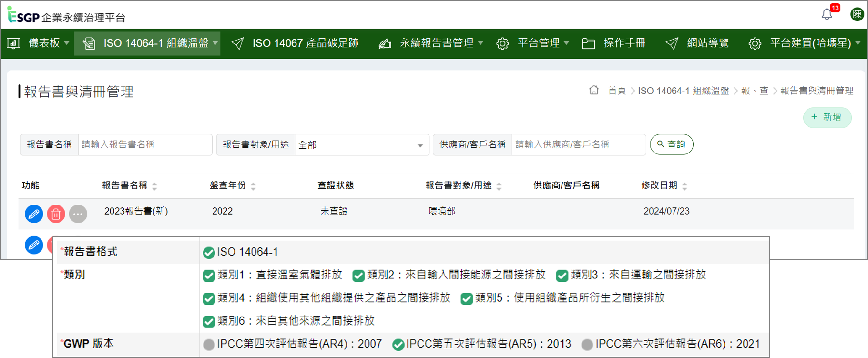Expand the ISO 14064-1 組織溫盤 menu

click(x=215, y=43)
